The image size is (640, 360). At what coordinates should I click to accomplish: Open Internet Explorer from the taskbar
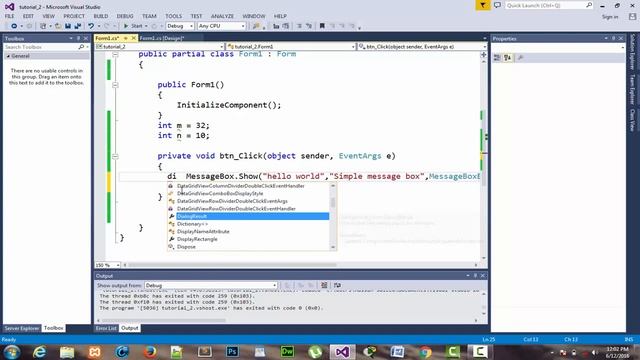click(39, 352)
